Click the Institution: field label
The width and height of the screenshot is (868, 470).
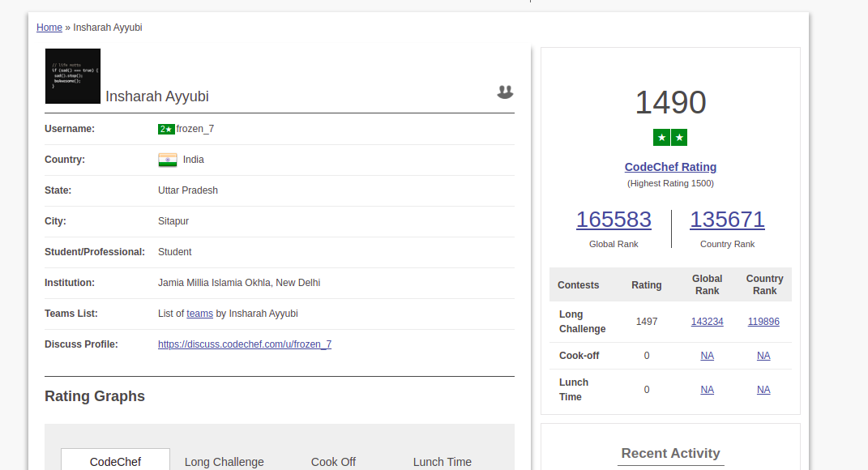pyautogui.click(x=70, y=283)
